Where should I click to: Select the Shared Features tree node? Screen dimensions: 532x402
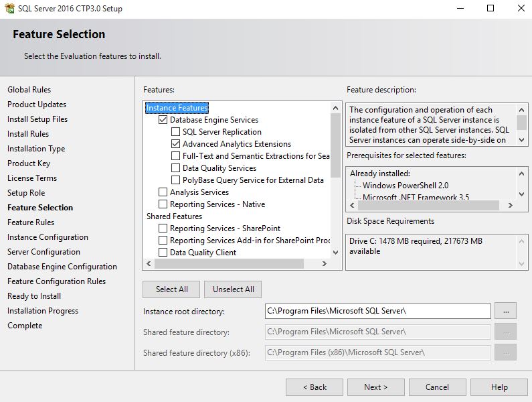[174, 216]
